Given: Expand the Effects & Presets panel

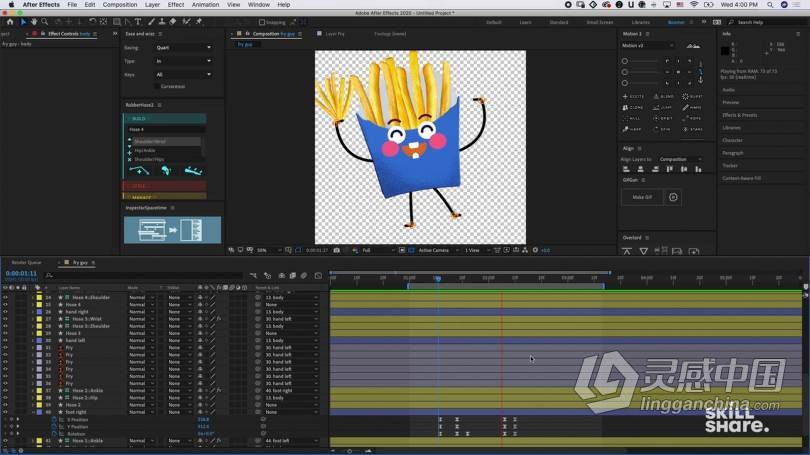Looking at the screenshot, I should coord(739,115).
